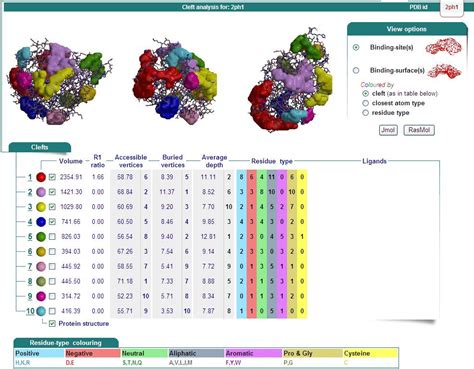Open cleft number 10 link
This screenshot has width=474, height=369.
[x=30, y=311]
